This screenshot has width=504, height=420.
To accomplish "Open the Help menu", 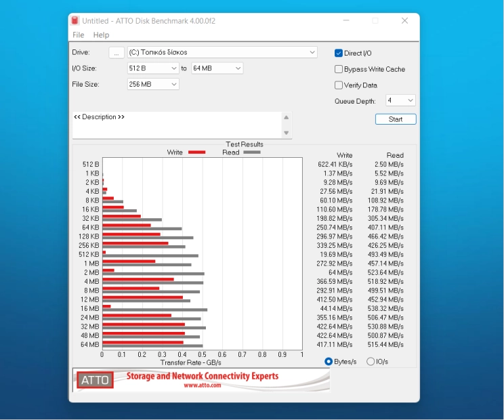I will (101, 35).
